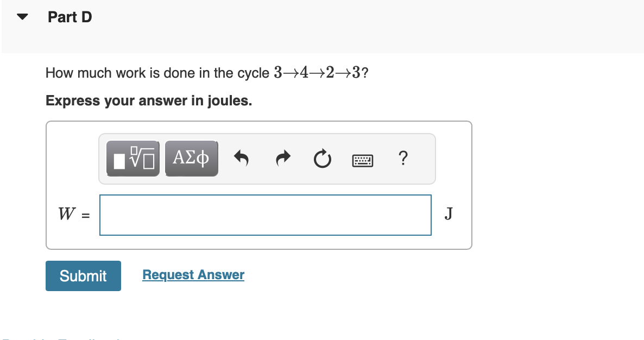644x340 pixels.
Task: Click the circular refresh arrow
Action: 322,158
